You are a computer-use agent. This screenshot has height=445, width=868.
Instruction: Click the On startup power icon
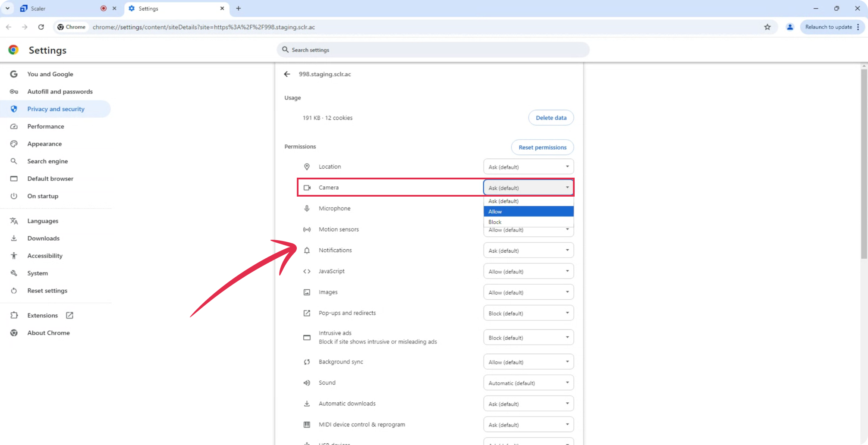tap(14, 196)
